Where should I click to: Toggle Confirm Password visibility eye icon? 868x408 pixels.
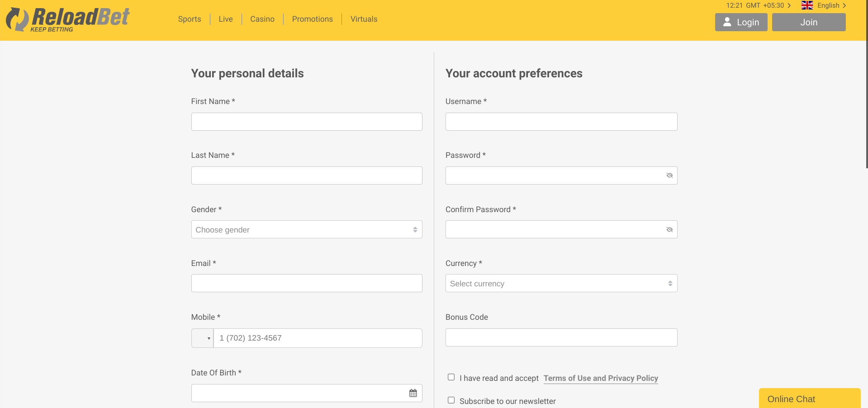click(669, 230)
